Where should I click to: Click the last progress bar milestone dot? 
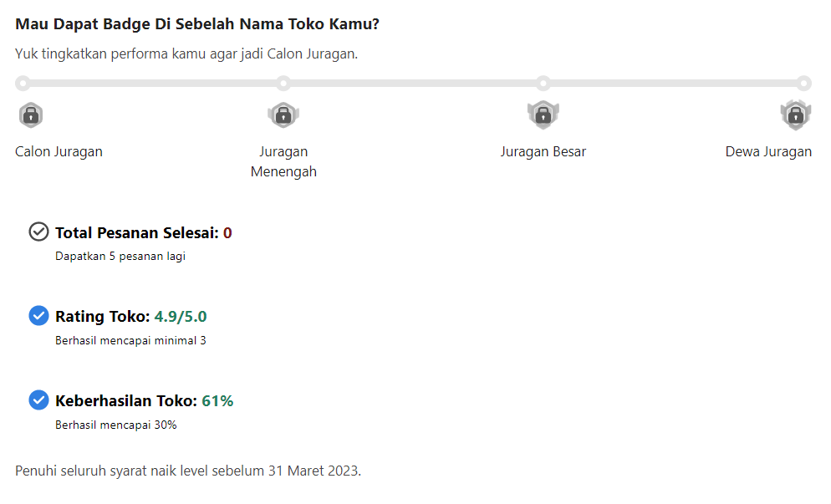point(803,83)
